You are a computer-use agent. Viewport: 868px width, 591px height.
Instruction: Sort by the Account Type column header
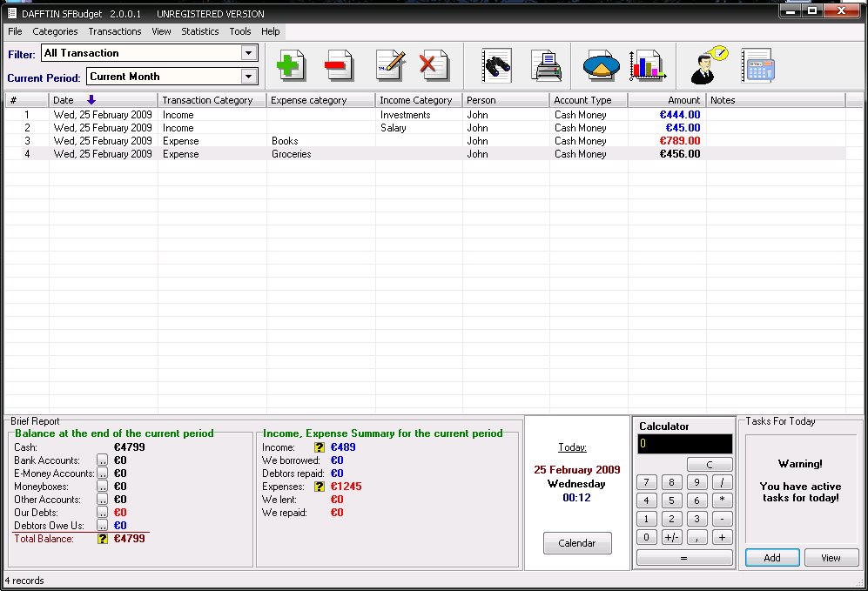589,100
